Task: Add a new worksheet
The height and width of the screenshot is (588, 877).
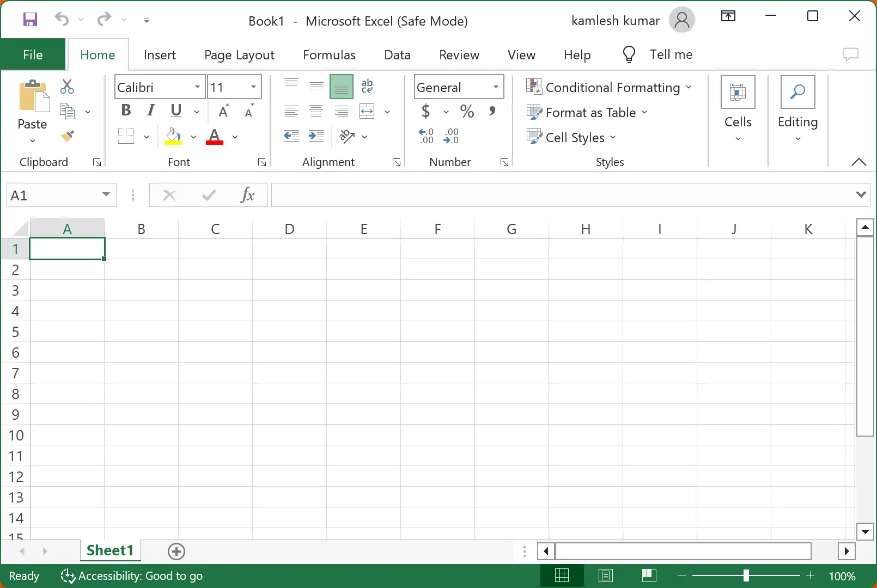Action: click(x=176, y=551)
